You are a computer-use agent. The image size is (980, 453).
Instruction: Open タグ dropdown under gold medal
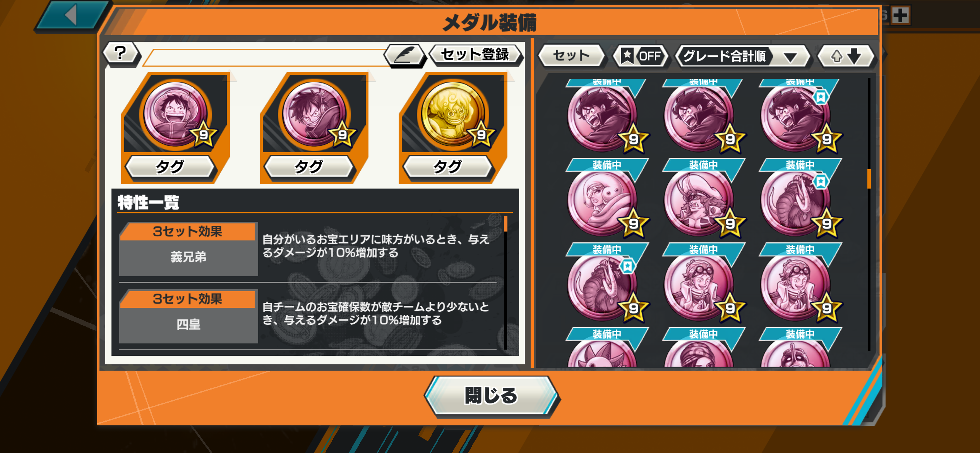point(447,167)
